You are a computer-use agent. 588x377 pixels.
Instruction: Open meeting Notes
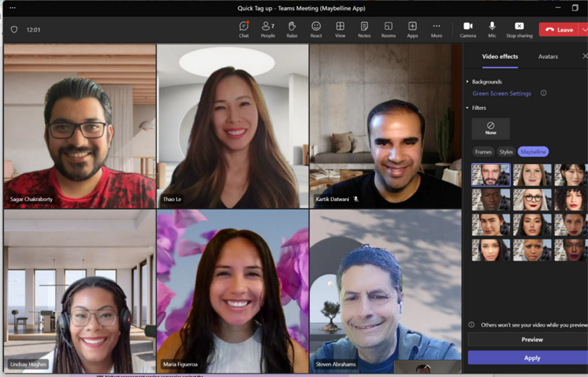[364, 29]
